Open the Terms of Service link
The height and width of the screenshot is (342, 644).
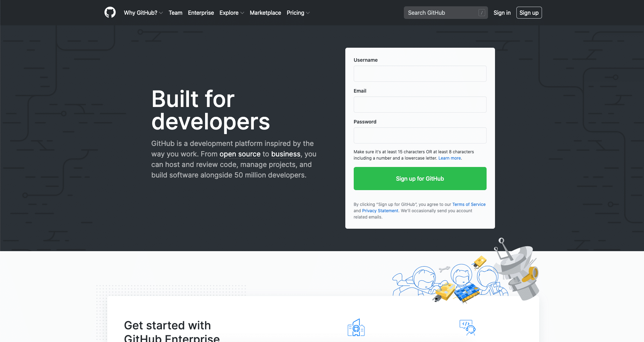tap(469, 204)
